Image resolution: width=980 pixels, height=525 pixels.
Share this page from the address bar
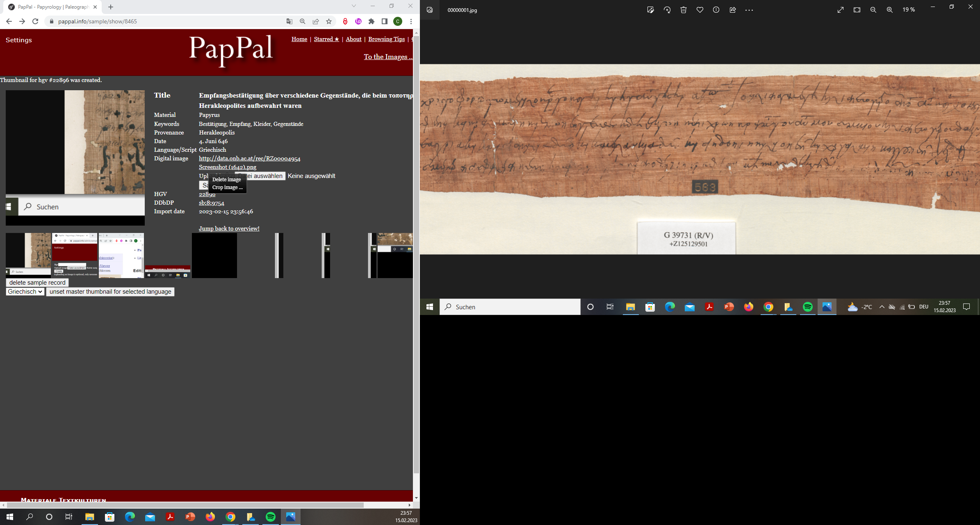point(316,21)
